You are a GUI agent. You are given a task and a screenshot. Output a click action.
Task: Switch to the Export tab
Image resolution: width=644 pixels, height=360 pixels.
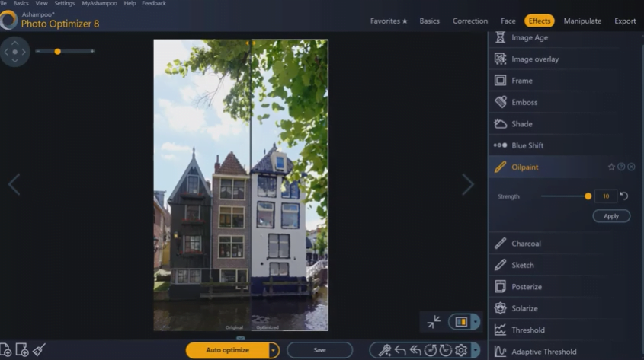(625, 21)
